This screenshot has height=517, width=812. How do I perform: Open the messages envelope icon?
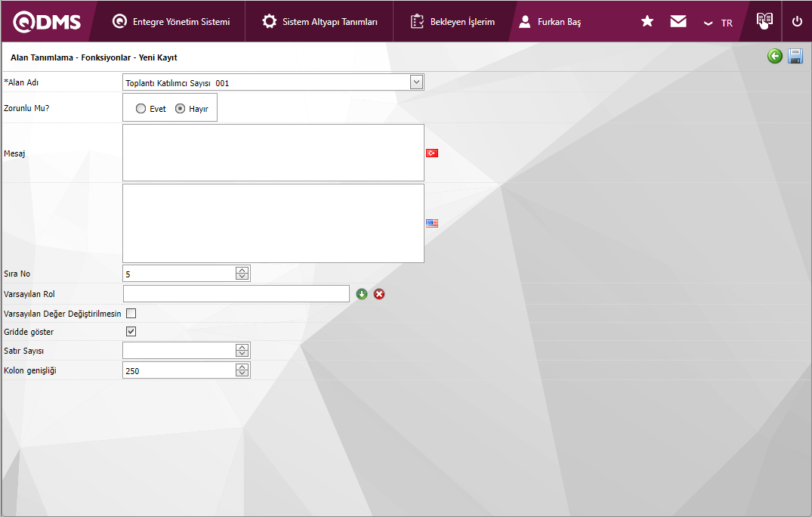click(x=678, y=21)
